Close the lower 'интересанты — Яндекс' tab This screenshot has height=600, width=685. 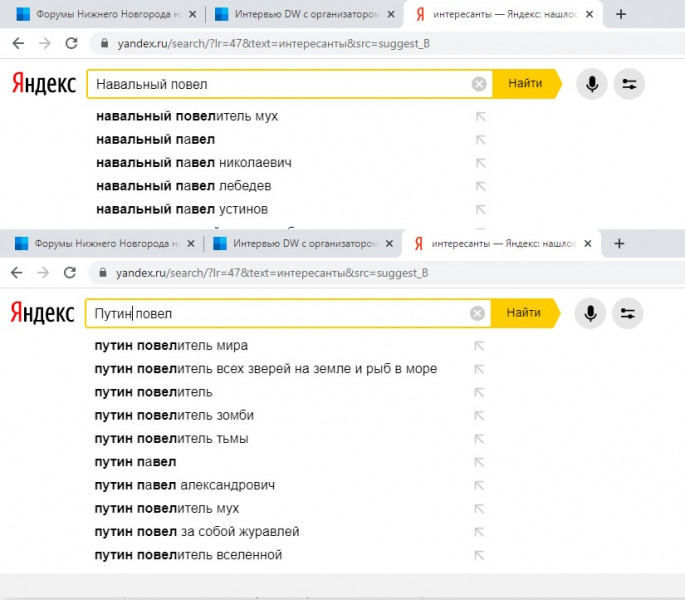pyautogui.click(x=588, y=244)
